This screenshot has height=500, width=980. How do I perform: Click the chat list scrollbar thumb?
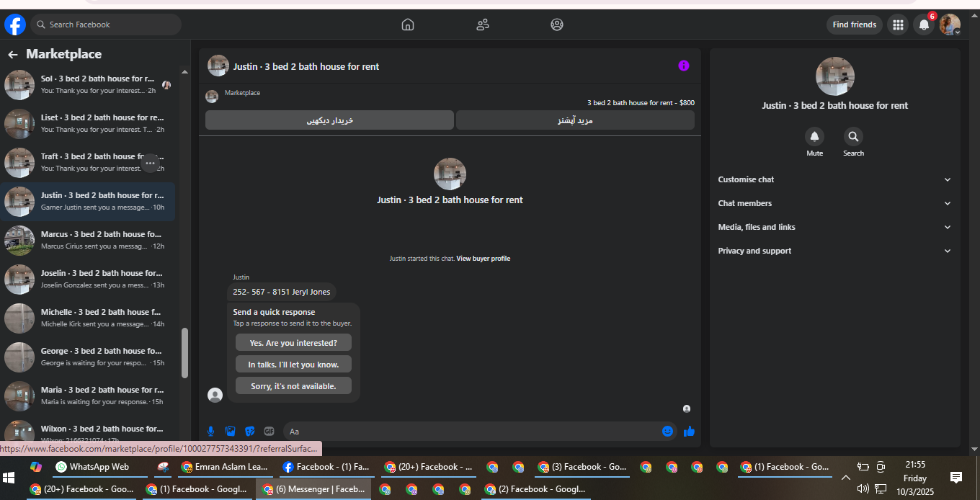[x=184, y=353]
